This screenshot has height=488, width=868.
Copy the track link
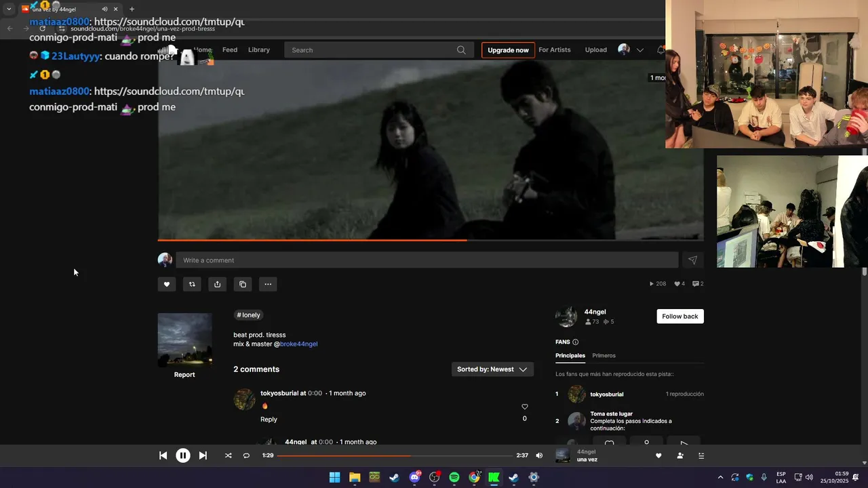coord(243,284)
